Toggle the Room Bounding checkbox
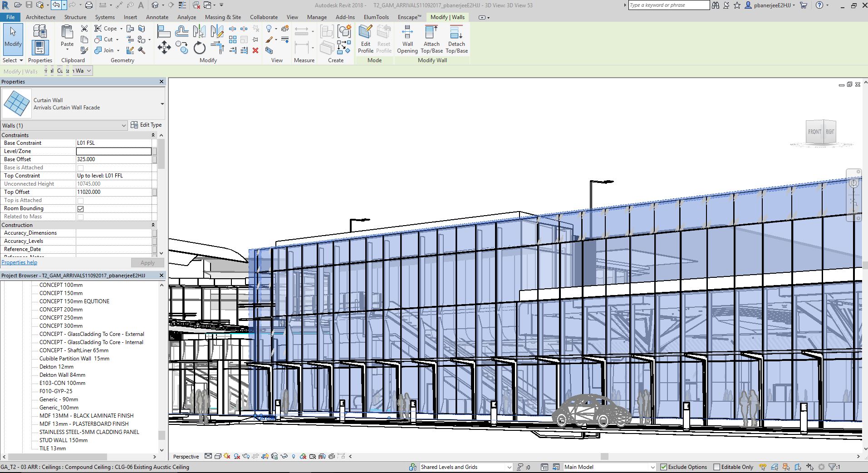 tap(80, 209)
